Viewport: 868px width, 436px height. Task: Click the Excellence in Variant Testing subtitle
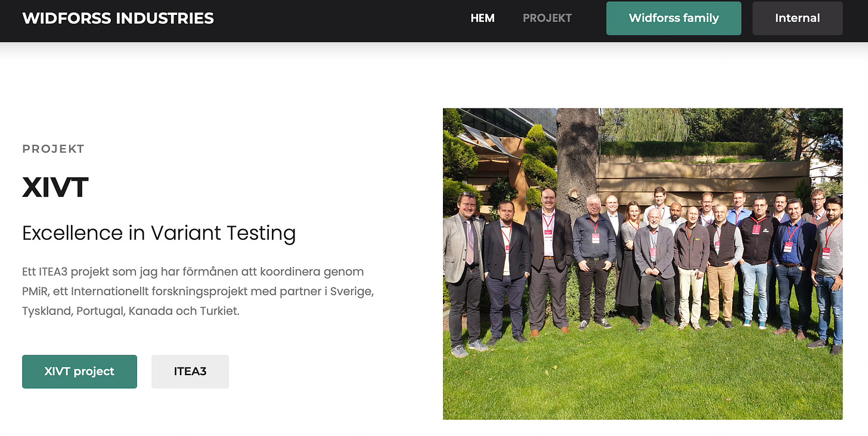pos(159,233)
